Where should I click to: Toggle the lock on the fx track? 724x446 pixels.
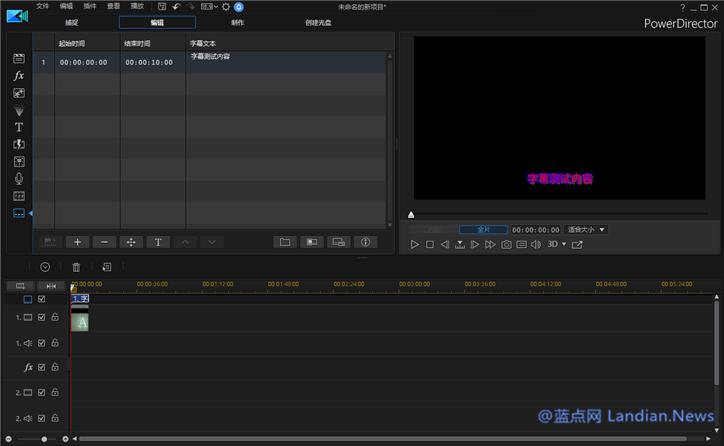[55, 368]
